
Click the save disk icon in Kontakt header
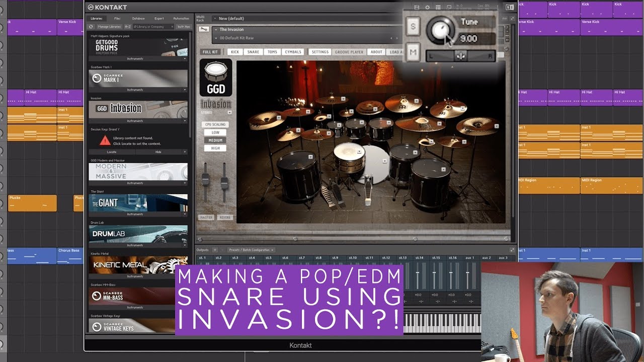(x=417, y=7)
